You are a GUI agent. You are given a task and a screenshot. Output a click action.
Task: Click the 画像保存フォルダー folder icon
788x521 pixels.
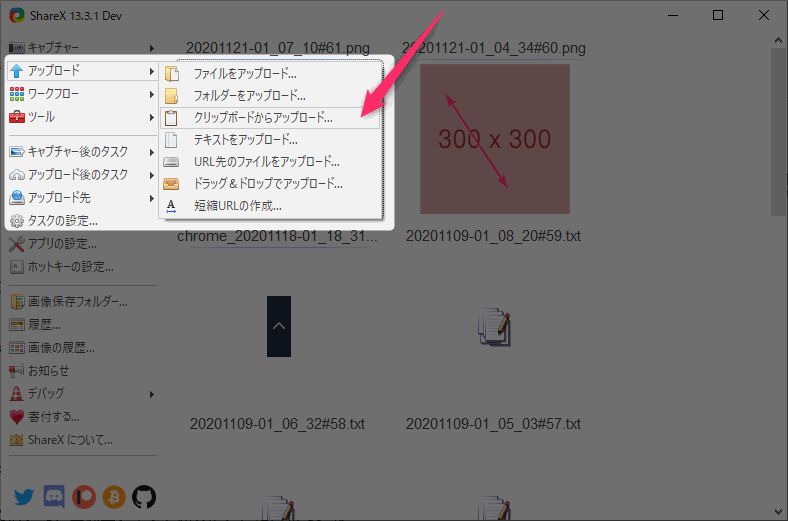click(x=17, y=301)
